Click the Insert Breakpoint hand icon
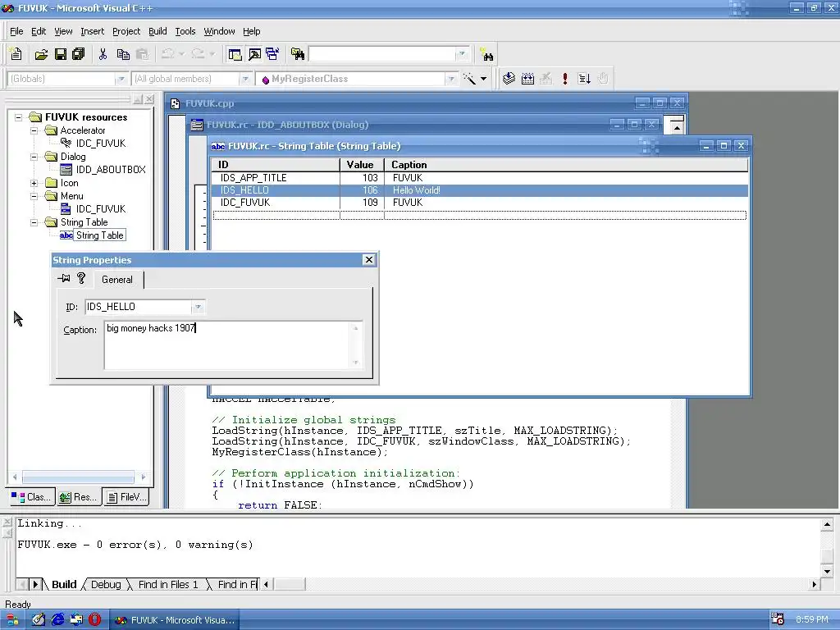 [603, 79]
